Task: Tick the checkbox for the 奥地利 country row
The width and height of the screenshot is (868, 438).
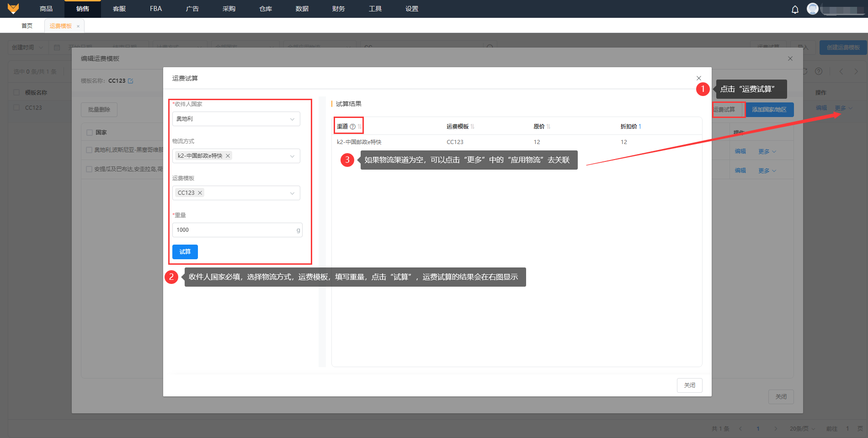Action: [x=89, y=150]
